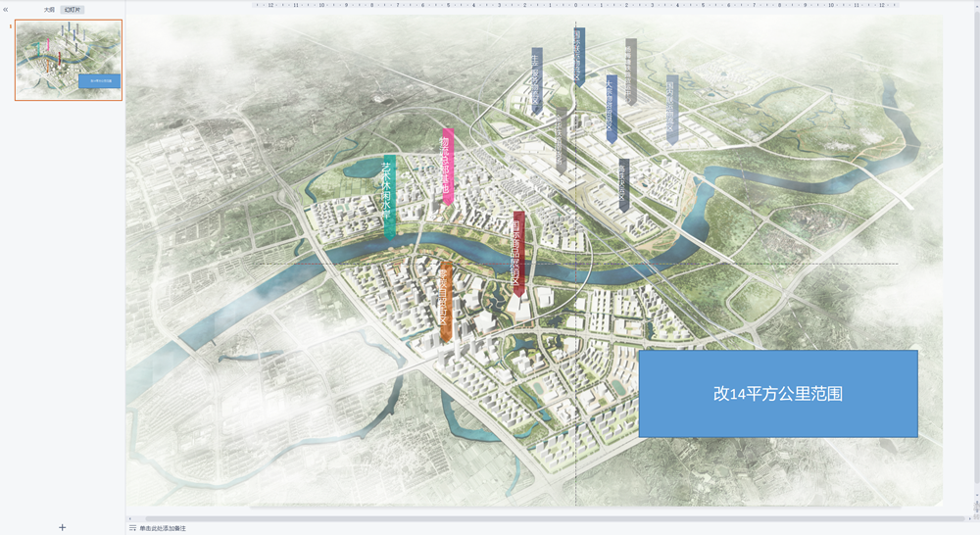Viewport: 980px width, 535px height.
Task: Select the 幻灯片 slides tab
Action: click(71, 9)
